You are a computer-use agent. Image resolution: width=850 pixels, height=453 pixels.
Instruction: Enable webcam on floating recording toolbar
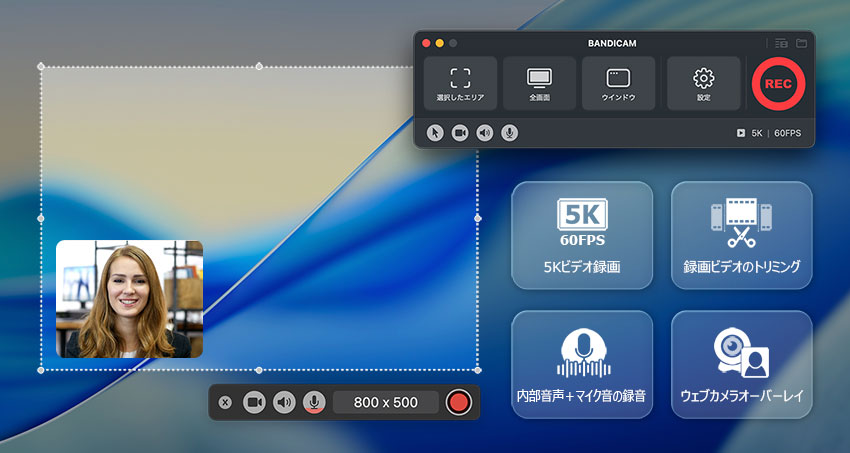(x=255, y=402)
